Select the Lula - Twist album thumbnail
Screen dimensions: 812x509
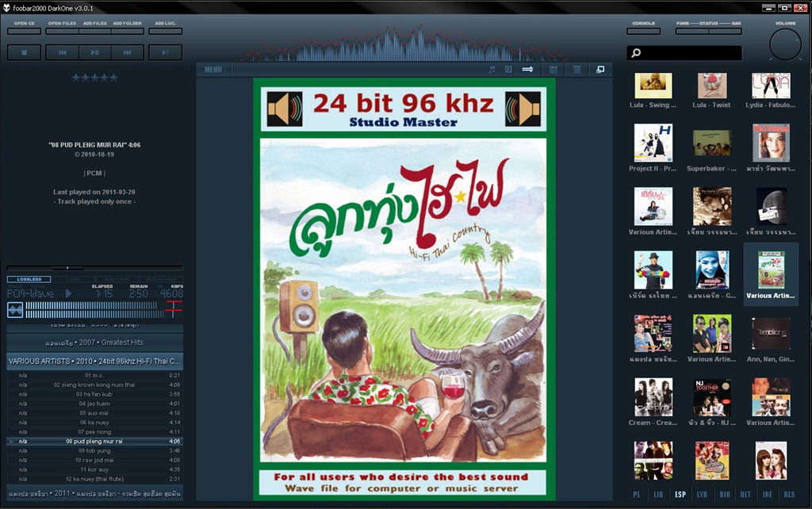pyautogui.click(x=712, y=86)
